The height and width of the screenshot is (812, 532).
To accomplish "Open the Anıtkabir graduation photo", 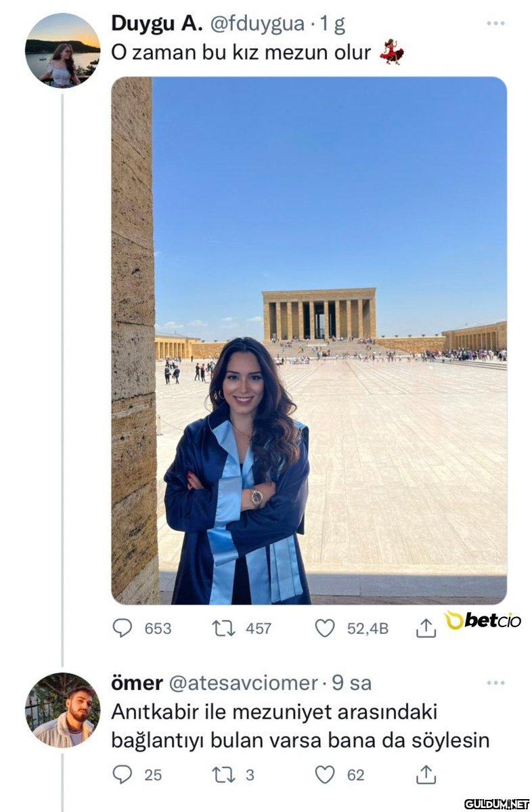I will point(309,341).
